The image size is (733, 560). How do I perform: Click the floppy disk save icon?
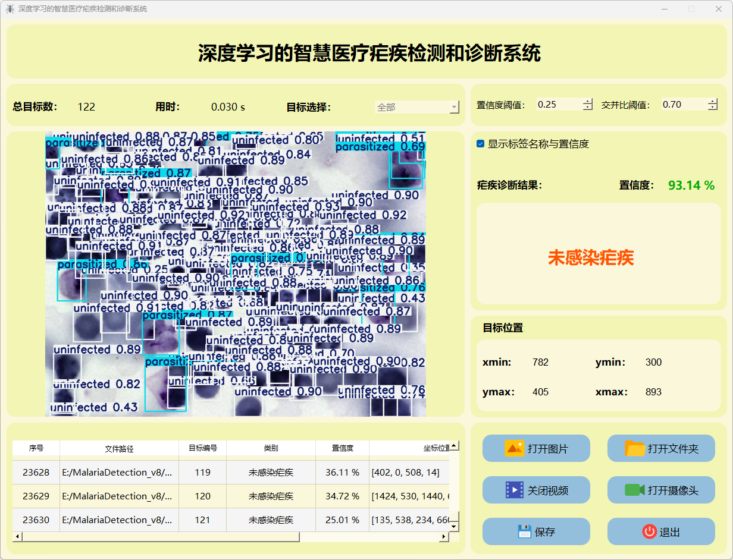point(524,531)
